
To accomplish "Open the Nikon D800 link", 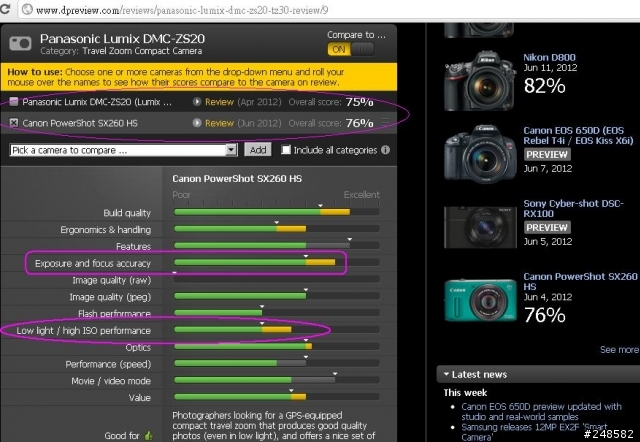I will point(549,58).
